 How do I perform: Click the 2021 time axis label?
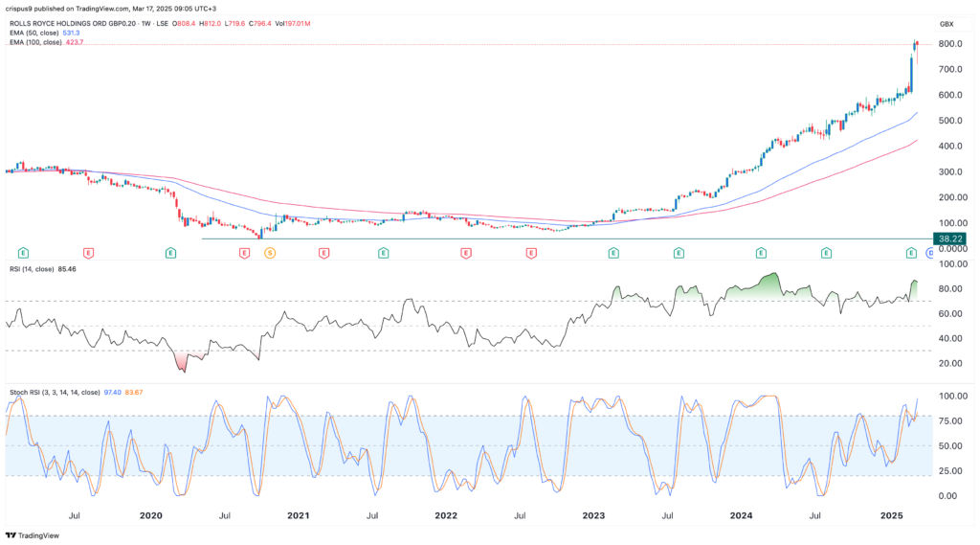299,515
